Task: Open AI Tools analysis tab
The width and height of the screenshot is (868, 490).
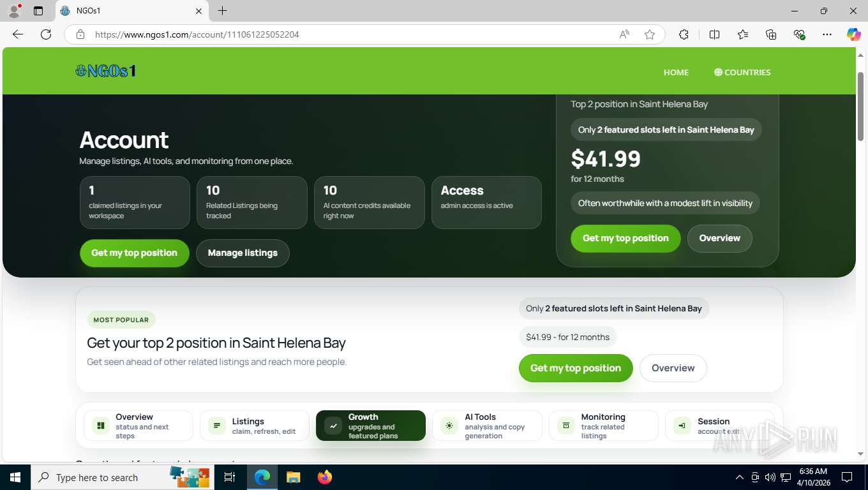Action: click(487, 426)
